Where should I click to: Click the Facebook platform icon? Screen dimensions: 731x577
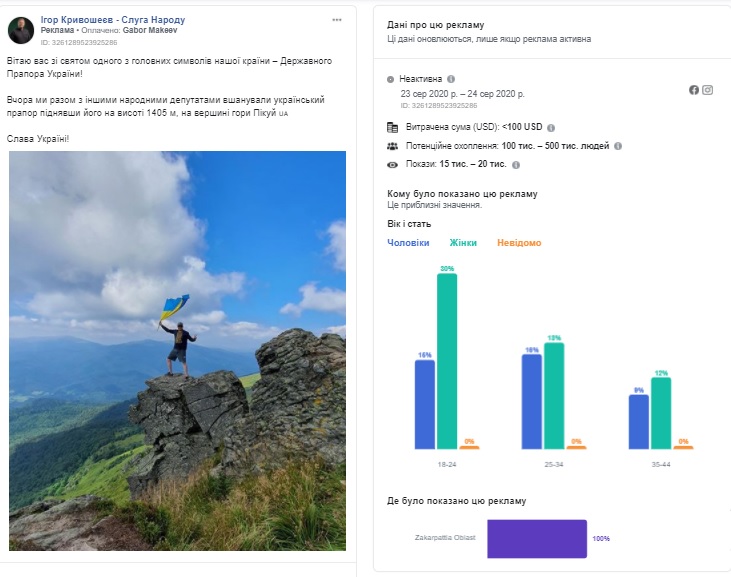[694, 90]
